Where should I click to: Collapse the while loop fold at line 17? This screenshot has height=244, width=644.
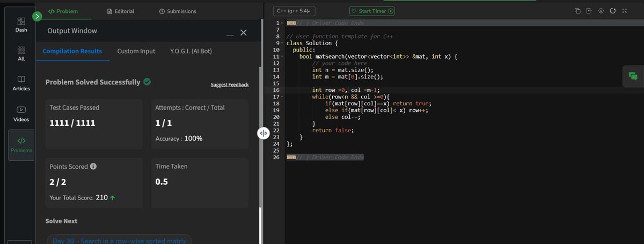click(x=283, y=97)
